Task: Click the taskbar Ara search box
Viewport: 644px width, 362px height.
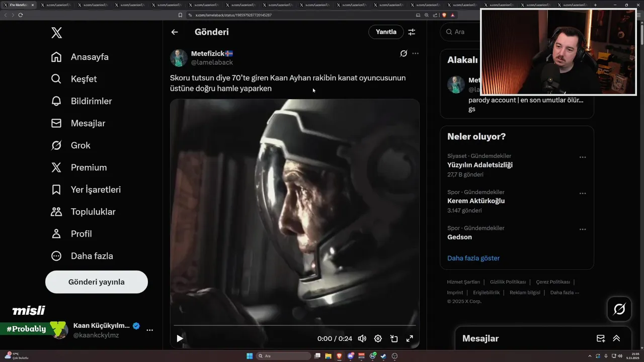Action: point(284,356)
